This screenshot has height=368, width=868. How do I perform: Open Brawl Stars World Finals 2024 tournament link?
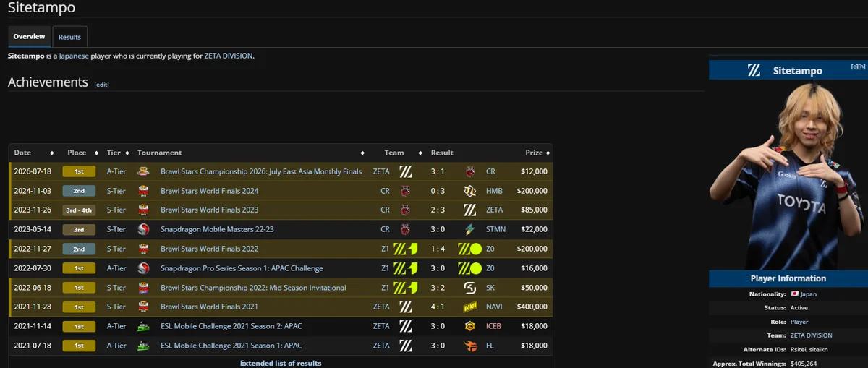click(x=209, y=191)
